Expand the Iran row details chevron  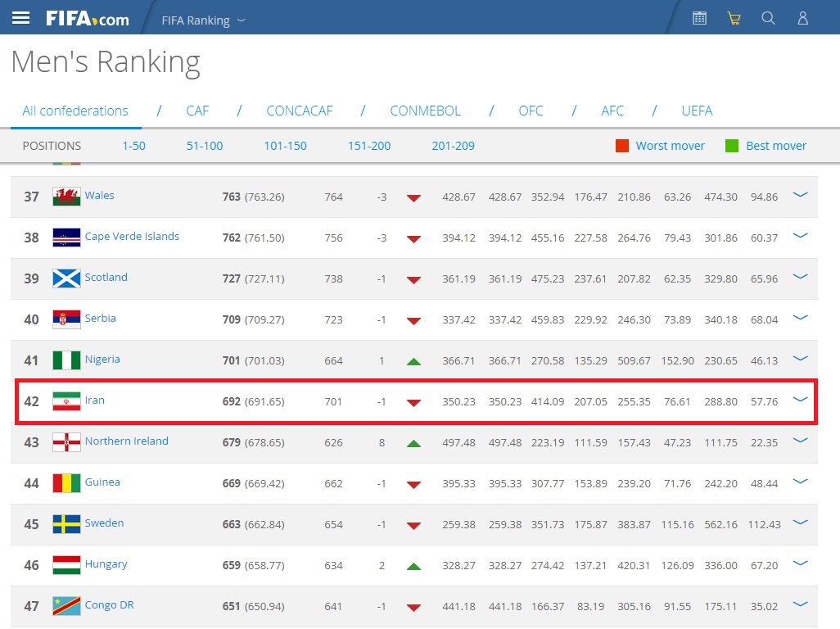click(800, 400)
